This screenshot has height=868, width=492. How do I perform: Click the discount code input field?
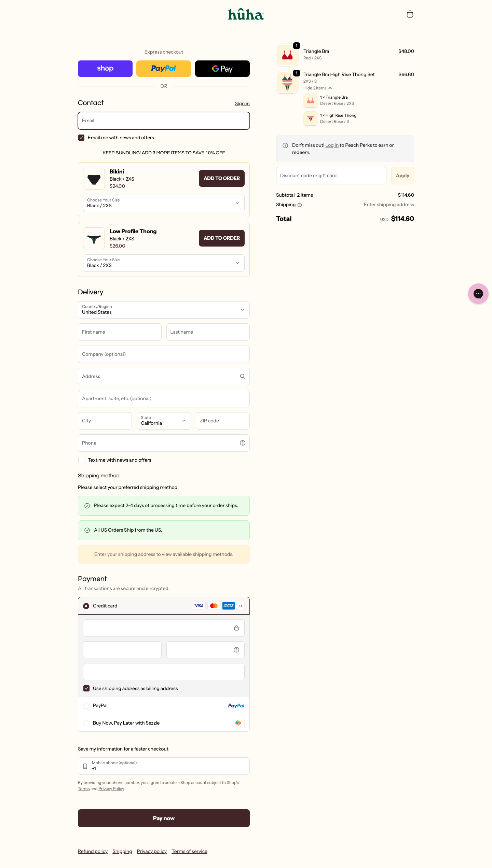click(x=331, y=176)
